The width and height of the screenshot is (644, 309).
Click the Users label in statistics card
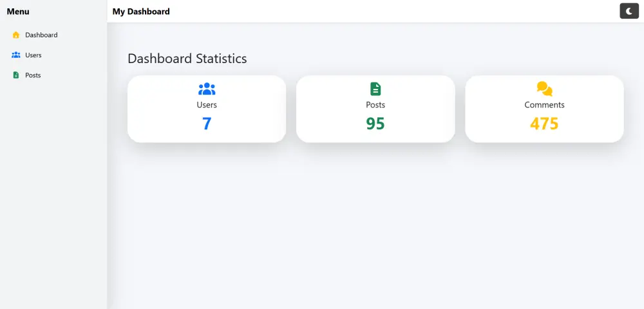(x=207, y=105)
